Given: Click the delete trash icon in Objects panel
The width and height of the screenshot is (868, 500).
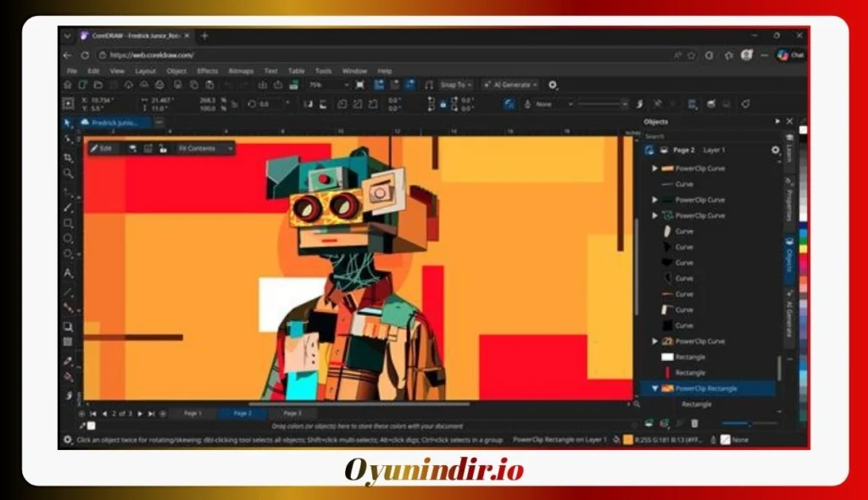Looking at the screenshot, I should point(694,424).
